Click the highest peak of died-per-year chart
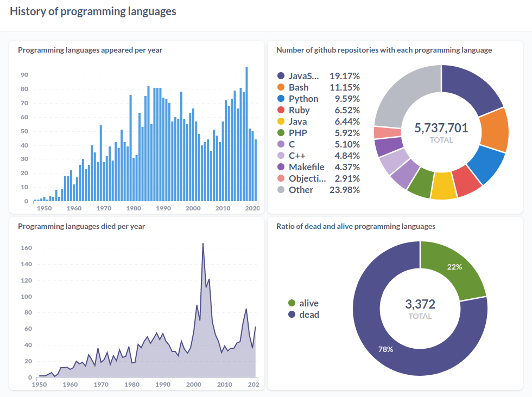This screenshot has width=532, height=397. pos(203,244)
